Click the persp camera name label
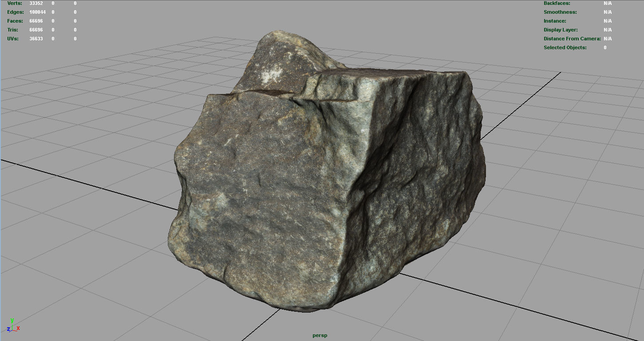The image size is (644, 341). pos(320,335)
